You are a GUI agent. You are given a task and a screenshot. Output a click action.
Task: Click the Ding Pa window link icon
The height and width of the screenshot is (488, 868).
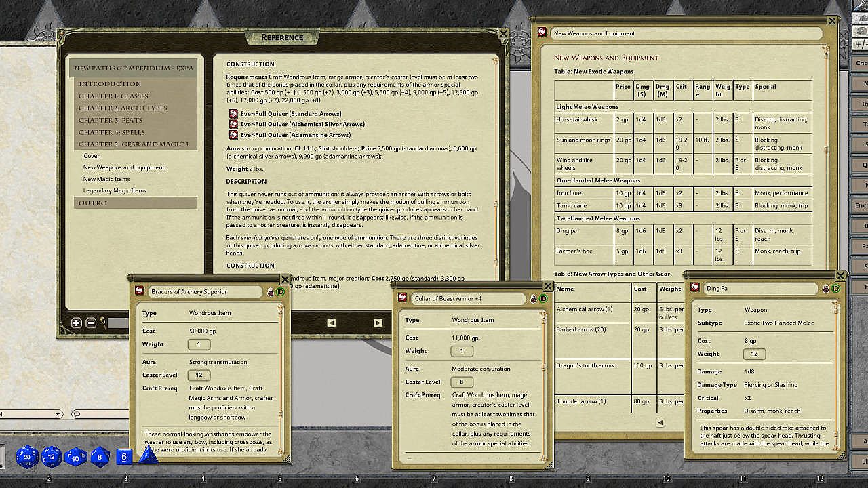(x=694, y=289)
